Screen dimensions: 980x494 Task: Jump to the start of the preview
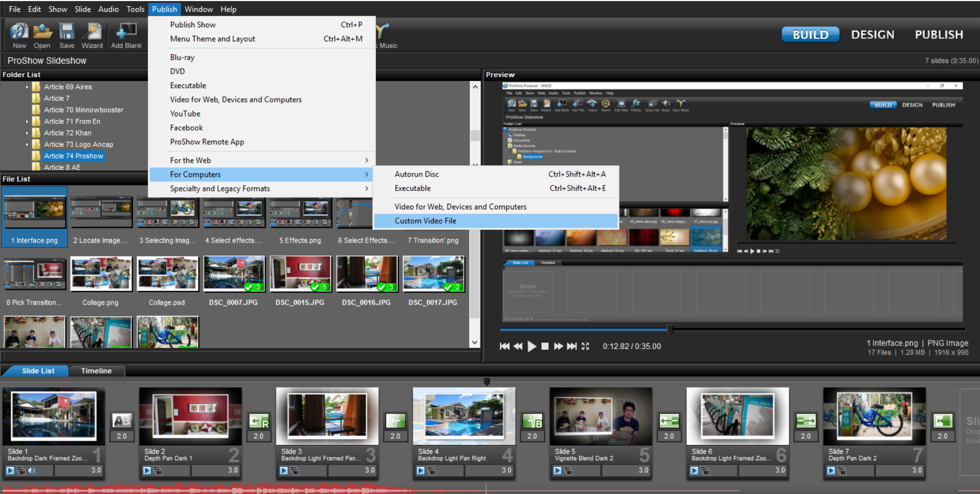(504, 347)
